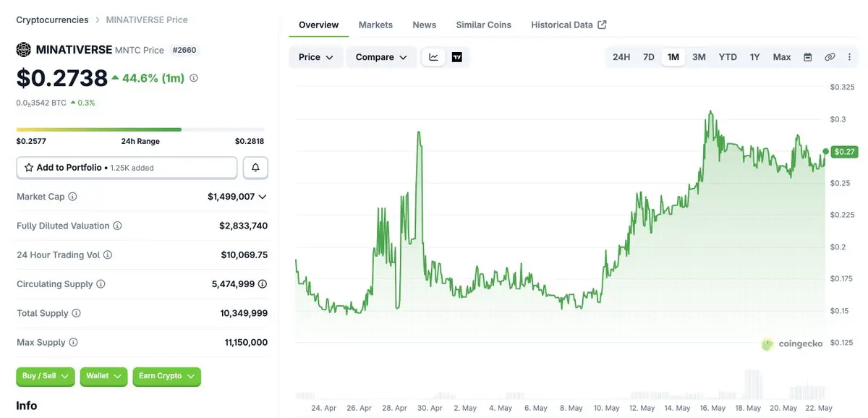868x418 pixels.
Task: Click the $0.27 current price marker
Action: pyautogui.click(x=844, y=152)
